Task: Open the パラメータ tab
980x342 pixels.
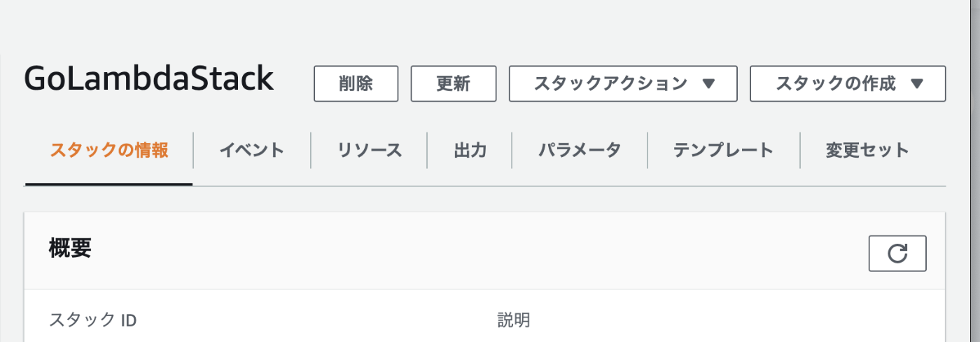Action: [x=580, y=150]
